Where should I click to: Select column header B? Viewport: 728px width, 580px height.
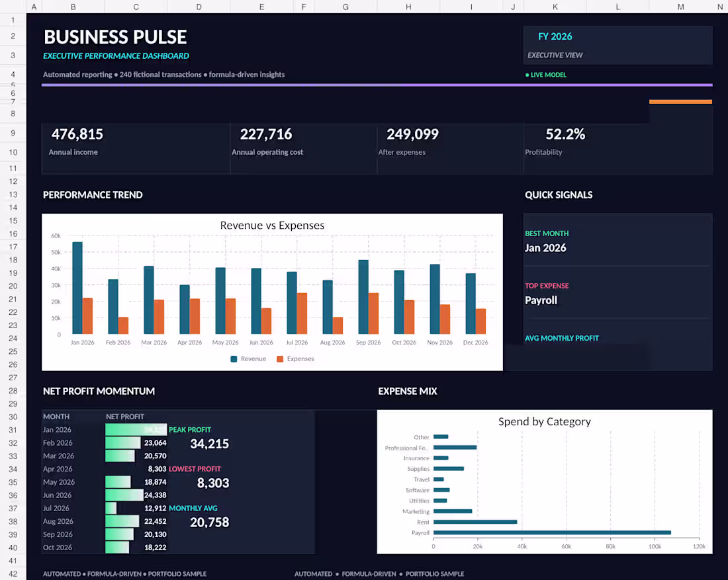click(x=73, y=7)
